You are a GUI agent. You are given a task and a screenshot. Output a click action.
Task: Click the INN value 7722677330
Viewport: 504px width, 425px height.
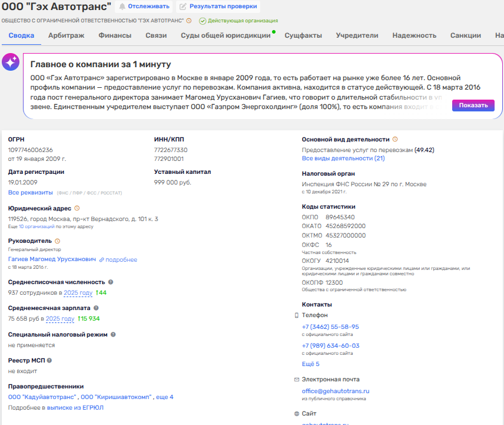171,150
